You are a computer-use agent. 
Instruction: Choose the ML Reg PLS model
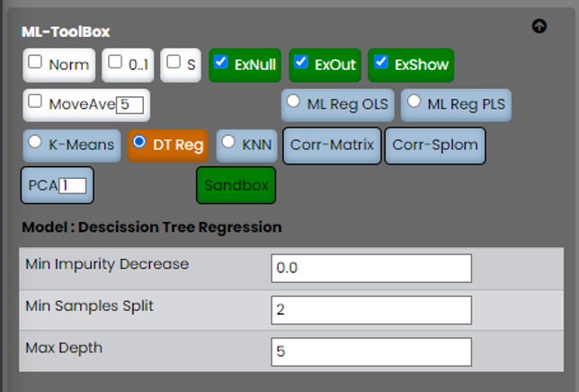coord(414,102)
